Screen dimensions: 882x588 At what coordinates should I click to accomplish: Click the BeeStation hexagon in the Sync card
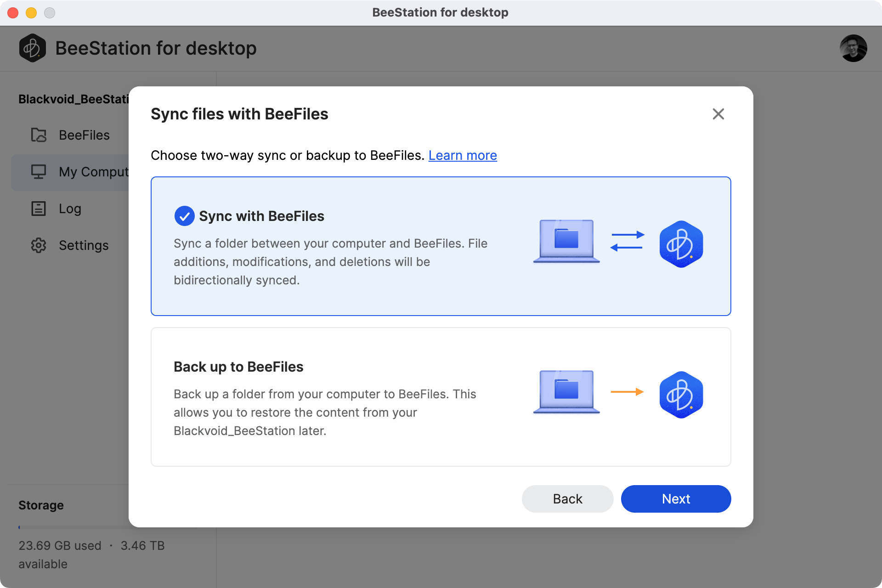681,244
